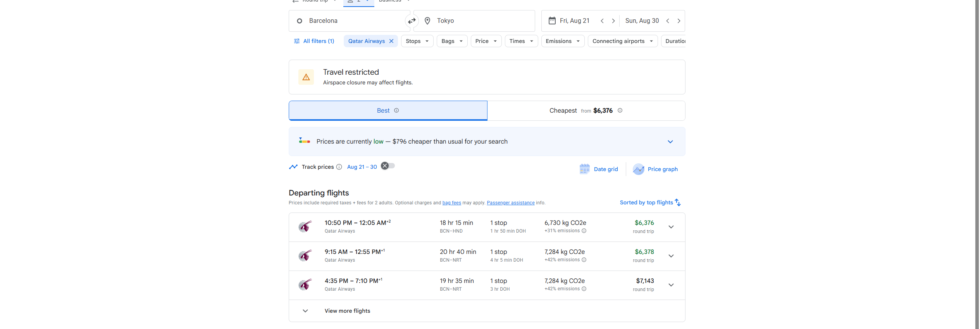Open the Bags filter dropdown

click(452, 41)
